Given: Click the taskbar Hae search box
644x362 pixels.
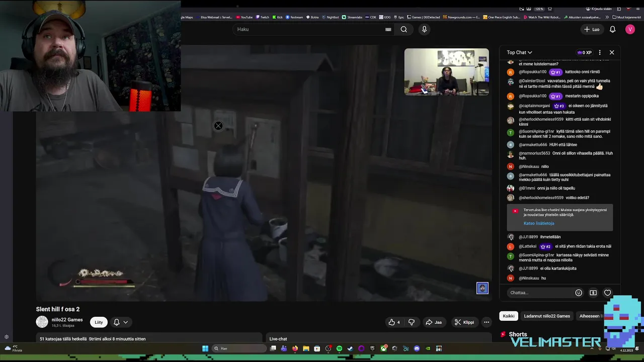Looking at the screenshot, I should coord(239,348).
